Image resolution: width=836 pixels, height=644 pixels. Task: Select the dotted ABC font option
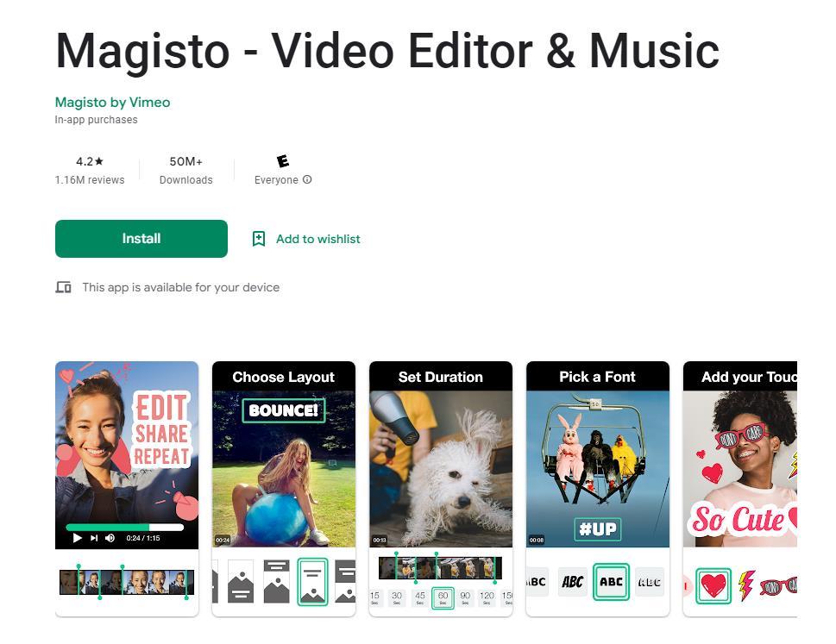(650, 582)
